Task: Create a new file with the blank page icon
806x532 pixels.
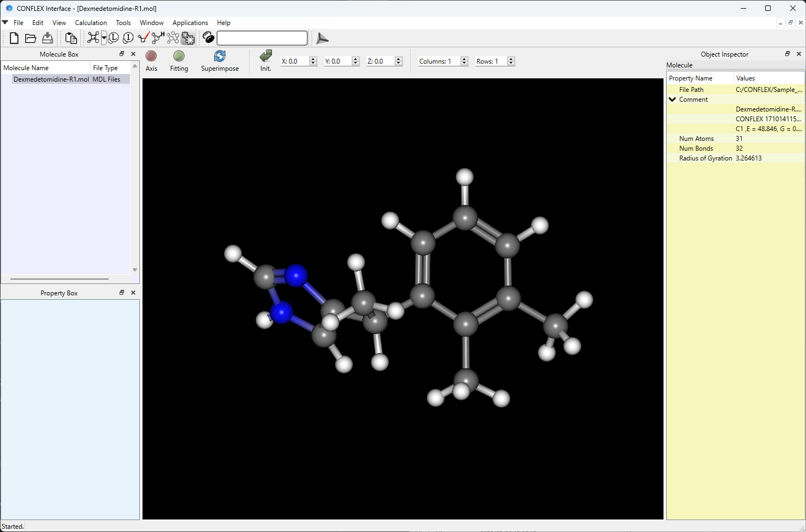Action: tap(14, 38)
